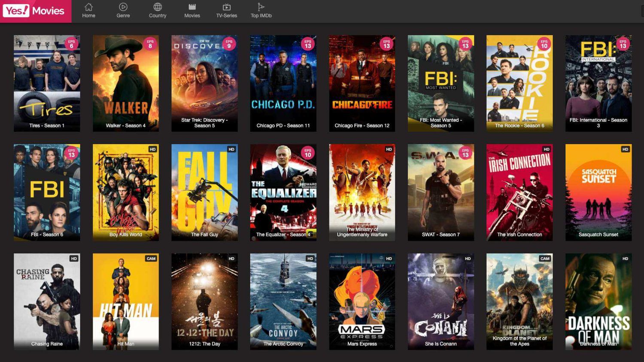The image size is (644, 362).
Task: Click the Country globe icon
Action: (x=158, y=7)
